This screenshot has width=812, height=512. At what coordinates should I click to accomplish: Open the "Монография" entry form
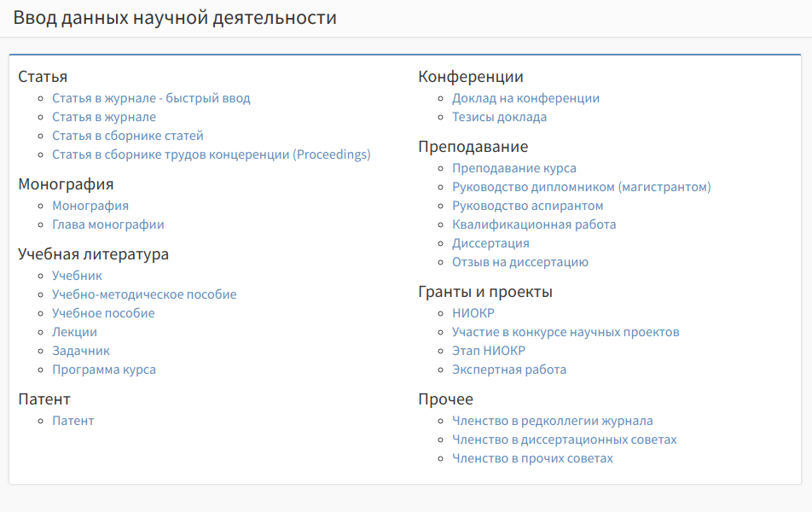[90, 205]
